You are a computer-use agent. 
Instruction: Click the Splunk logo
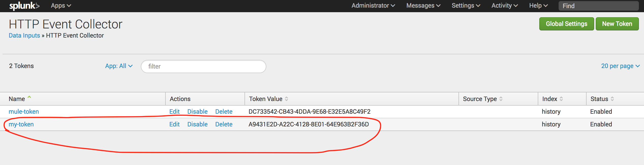24,6
